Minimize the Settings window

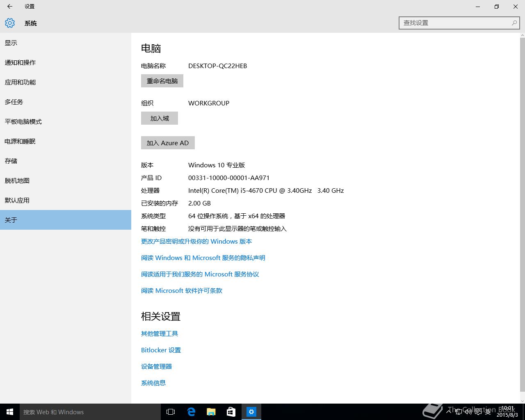pyautogui.click(x=478, y=7)
